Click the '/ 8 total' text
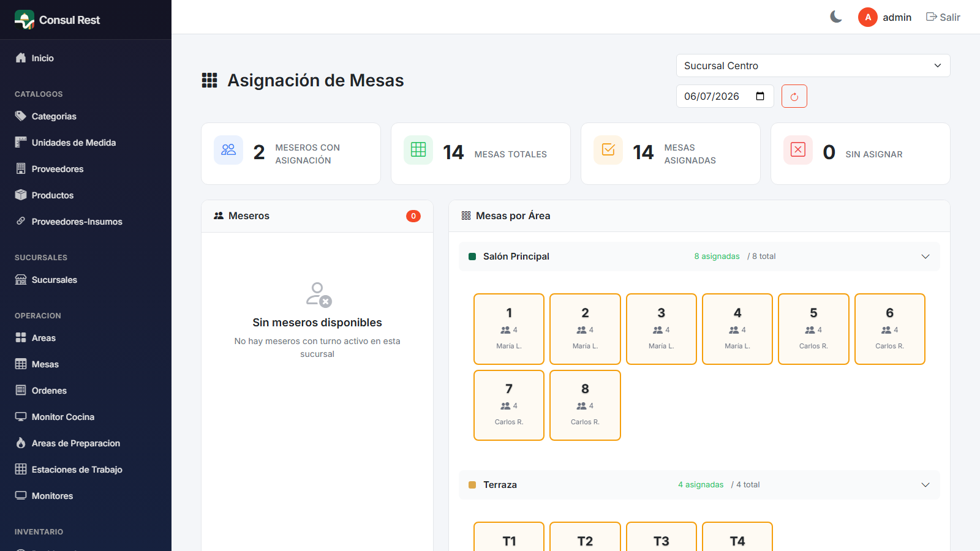This screenshot has width=980, height=551. click(761, 257)
